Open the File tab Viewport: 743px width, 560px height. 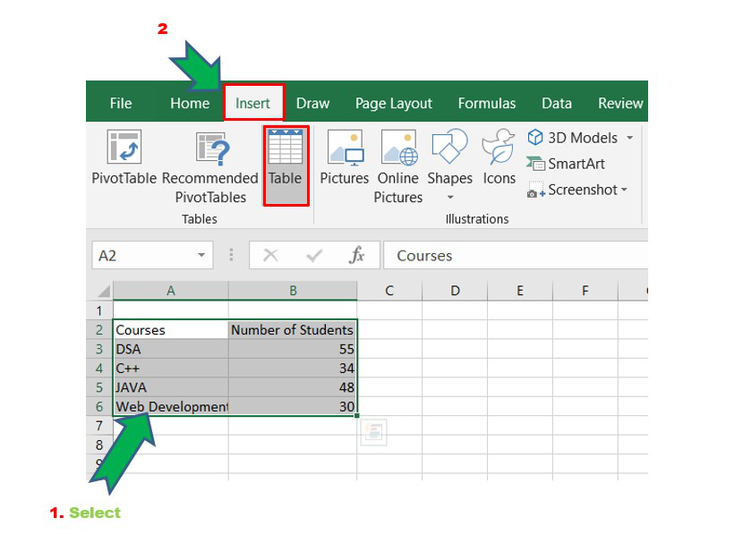point(121,103)
